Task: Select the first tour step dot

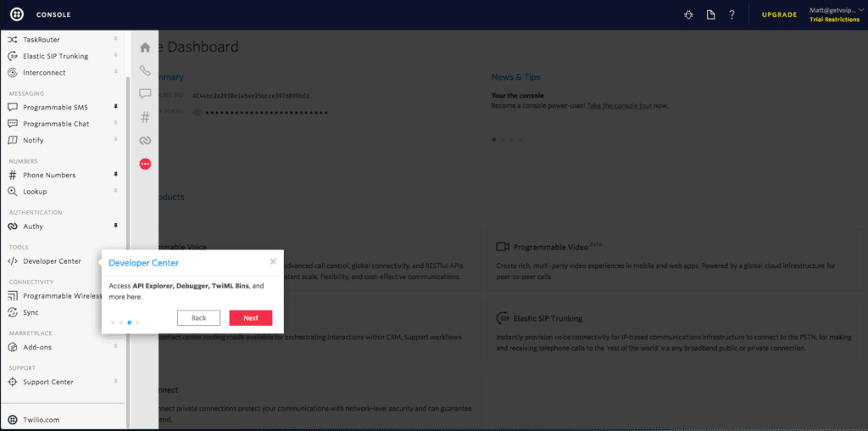Action: coord(113,322)
